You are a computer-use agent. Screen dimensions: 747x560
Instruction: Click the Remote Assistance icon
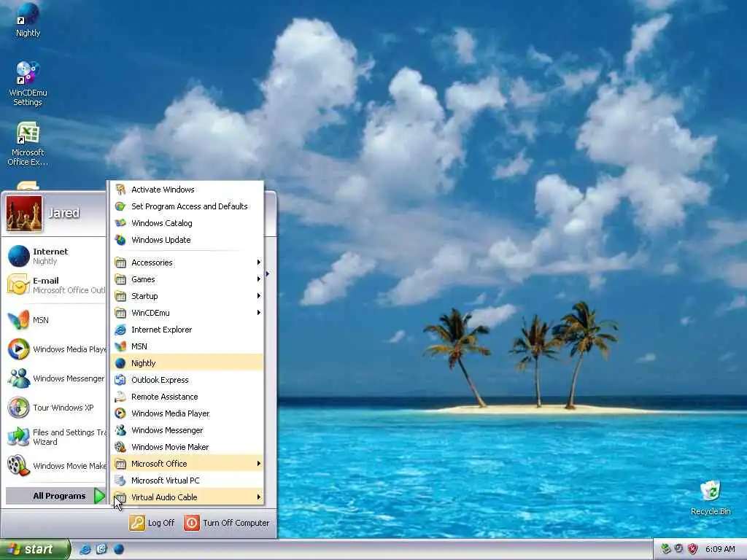click(120, 397)
